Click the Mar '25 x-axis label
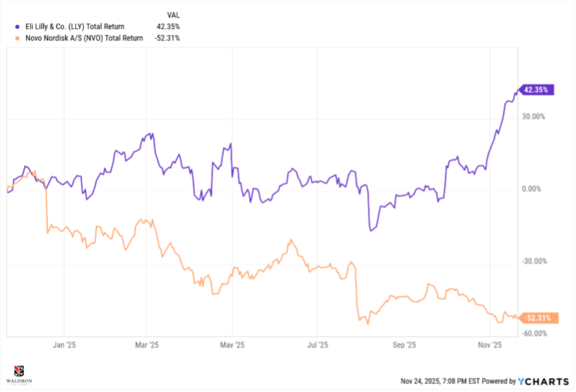This screenshot has height=392, width=576. 147,345
